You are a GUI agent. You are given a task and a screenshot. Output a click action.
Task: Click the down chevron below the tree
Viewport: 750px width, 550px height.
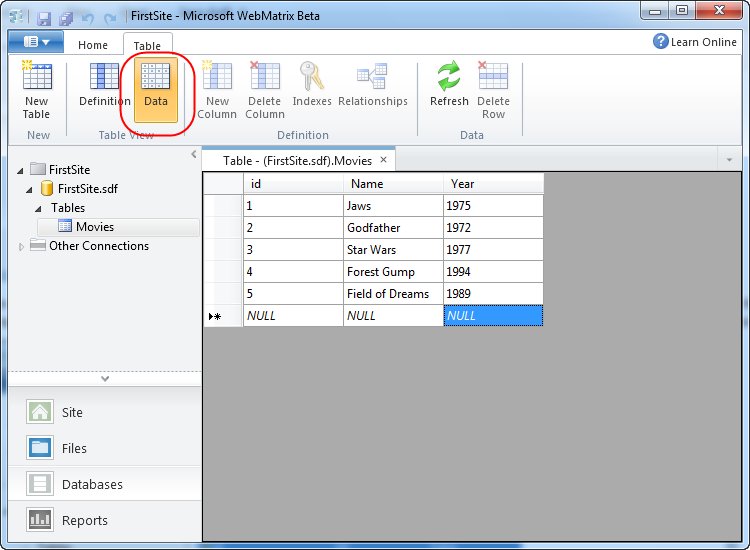[x=105, y=378]
